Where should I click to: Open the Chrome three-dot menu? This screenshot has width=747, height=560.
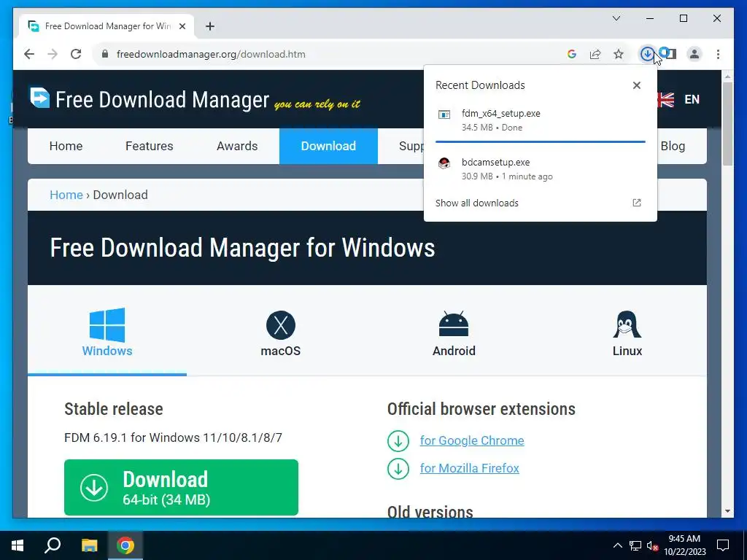718,54
